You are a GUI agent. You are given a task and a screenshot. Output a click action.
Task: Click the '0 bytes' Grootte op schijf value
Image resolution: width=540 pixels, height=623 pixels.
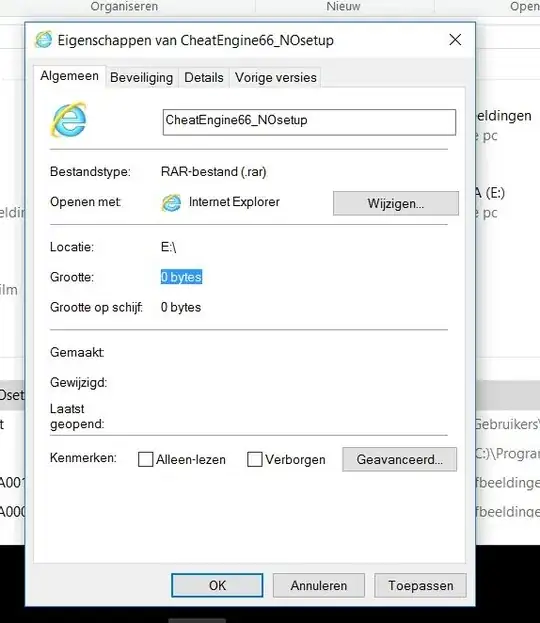[181, 307]
